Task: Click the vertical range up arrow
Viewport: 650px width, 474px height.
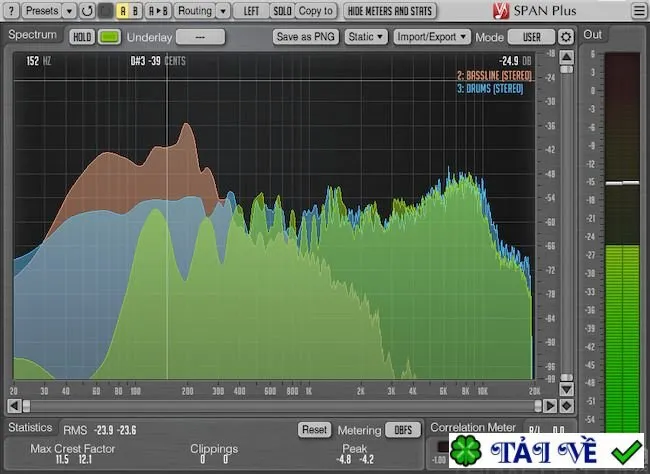Action: [x=567, y=57]
